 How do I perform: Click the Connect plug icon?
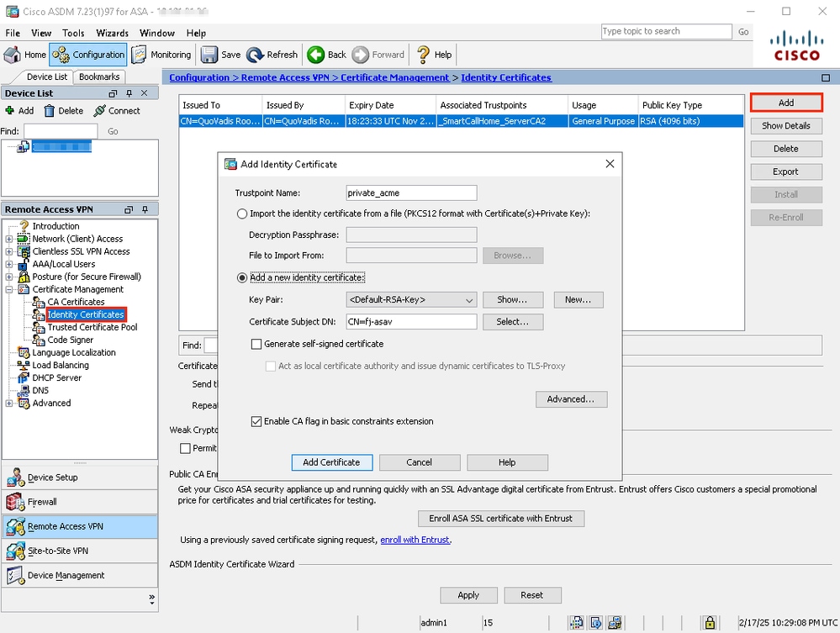pyautogui.click(x=99, y=111)
